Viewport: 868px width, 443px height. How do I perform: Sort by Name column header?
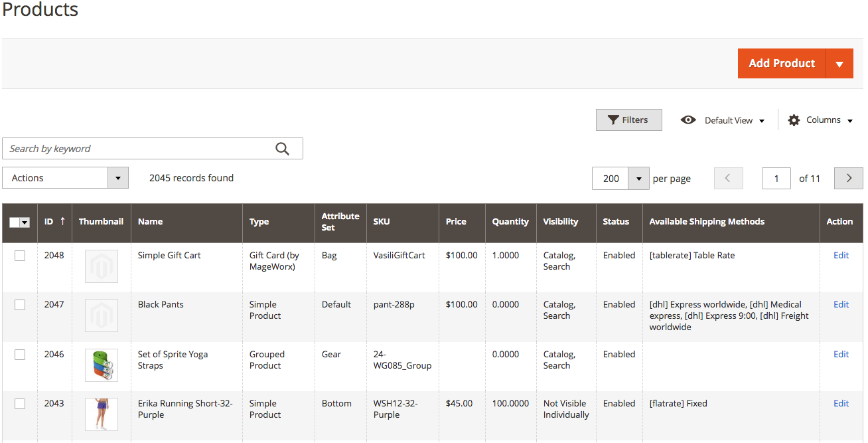pyautogui.click(x=186, y=222)
